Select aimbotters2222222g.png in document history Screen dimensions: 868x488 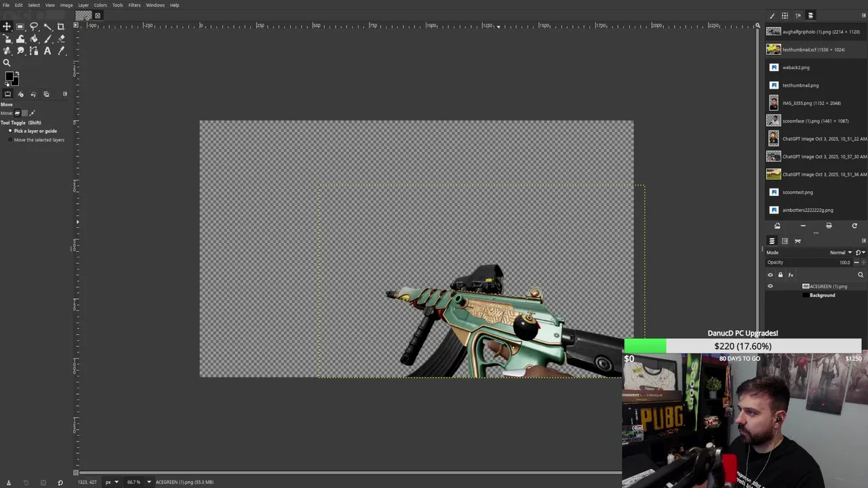click(x=816, y=210)
